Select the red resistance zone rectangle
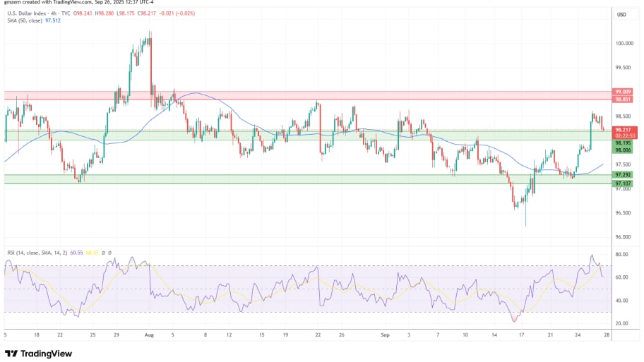The image size is (644, 362). click(282, 95)
